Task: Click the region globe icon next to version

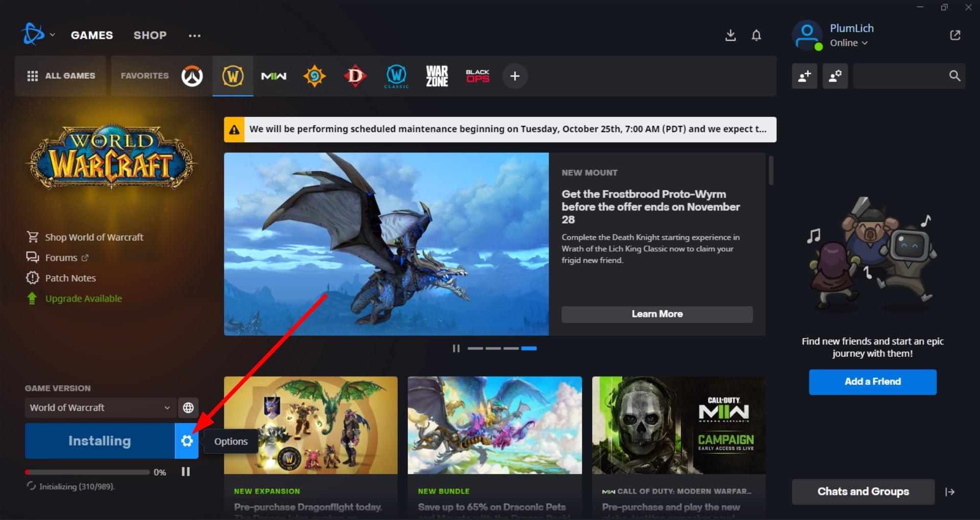Action: tap(188, 408)
